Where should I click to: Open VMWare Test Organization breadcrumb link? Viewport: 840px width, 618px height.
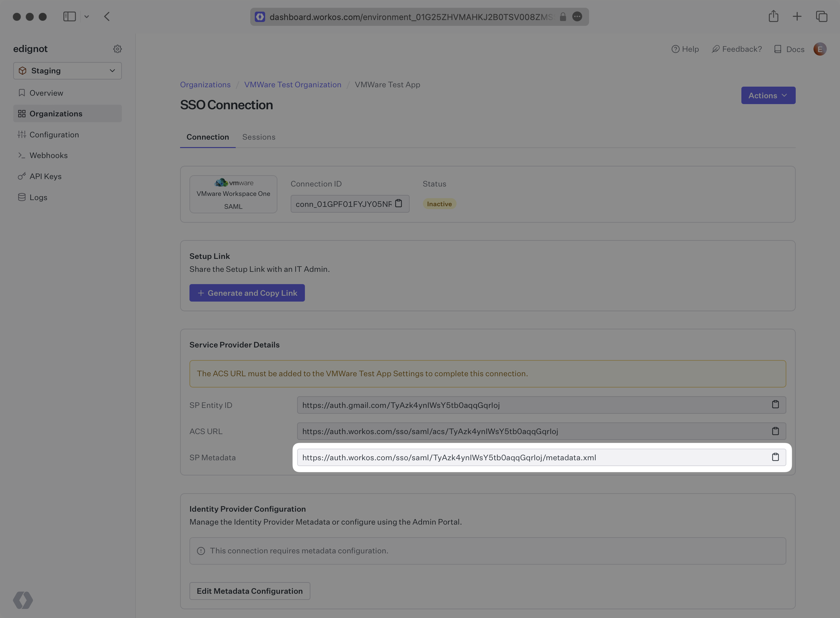tap(293, 85)
